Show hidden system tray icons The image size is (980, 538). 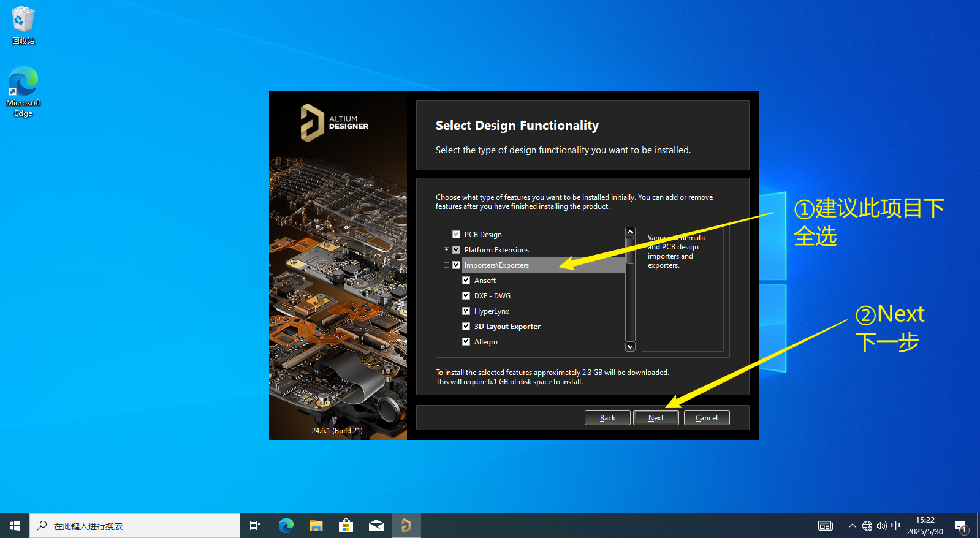[x=852, y=526]
